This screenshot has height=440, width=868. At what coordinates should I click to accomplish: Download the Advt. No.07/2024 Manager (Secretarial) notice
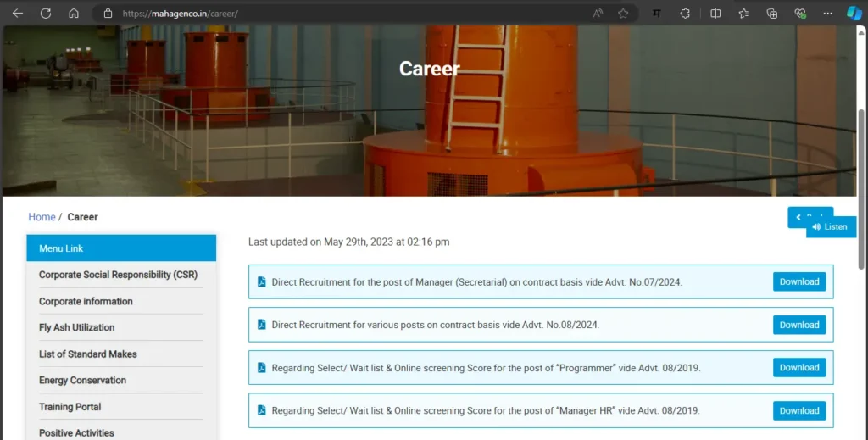coord(798,281)
